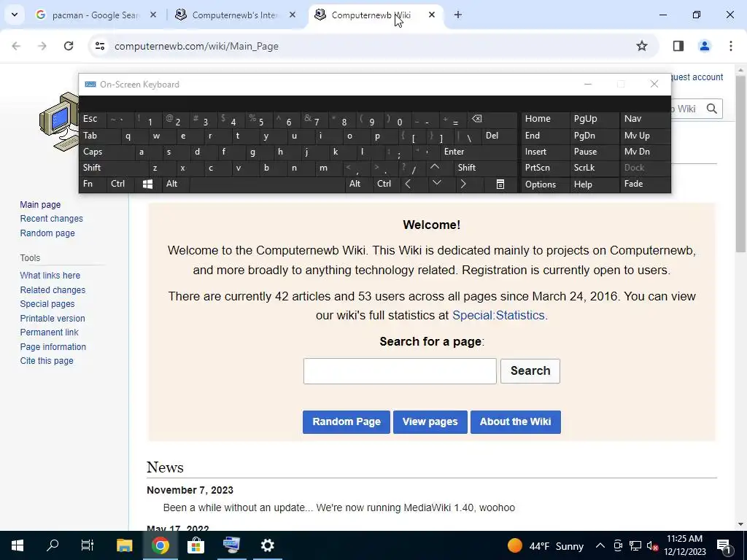Open the Special:Statistics link
747x560 pixels.
coord(498,315)
